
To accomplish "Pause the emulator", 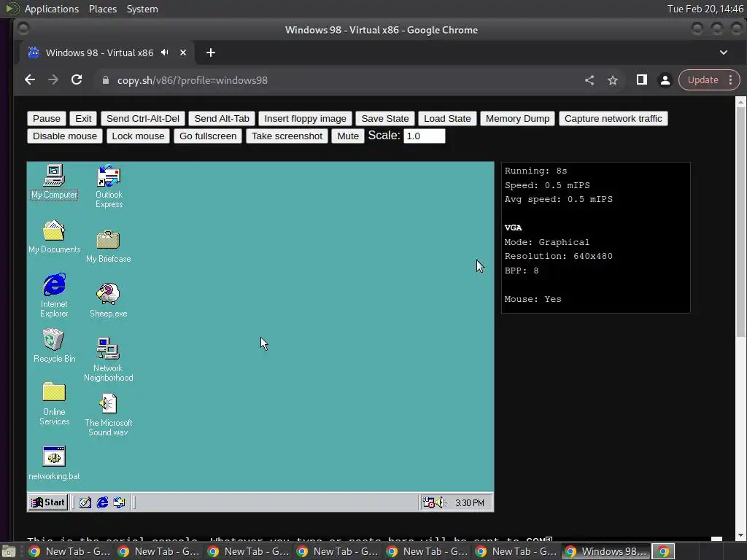I will (x=46, y=119).
